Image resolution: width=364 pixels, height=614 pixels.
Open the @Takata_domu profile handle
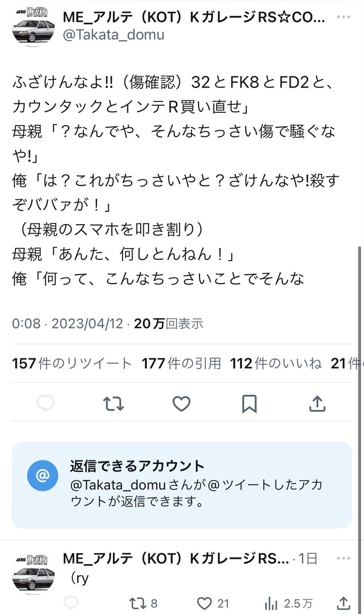(x=113, y=35)
